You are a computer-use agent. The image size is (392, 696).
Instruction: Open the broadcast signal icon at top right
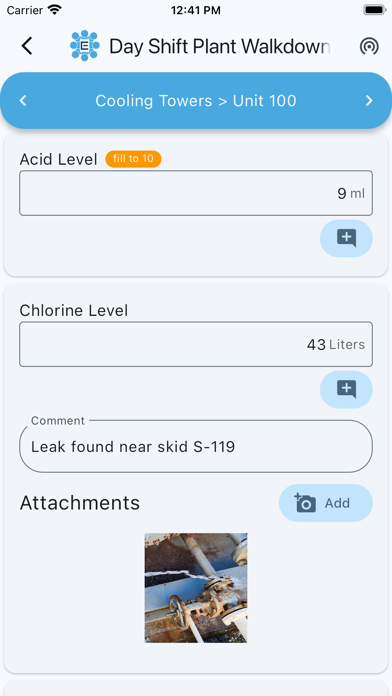pyautogui.click(x=369, y=46)
